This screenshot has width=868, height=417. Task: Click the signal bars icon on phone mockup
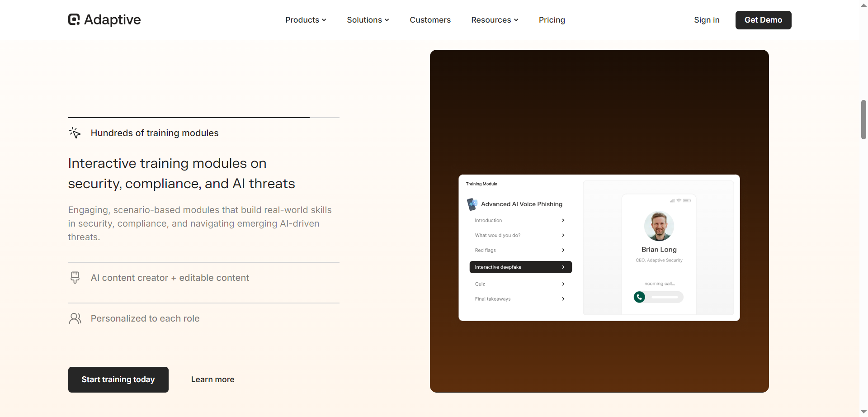[x=672, y=200]
